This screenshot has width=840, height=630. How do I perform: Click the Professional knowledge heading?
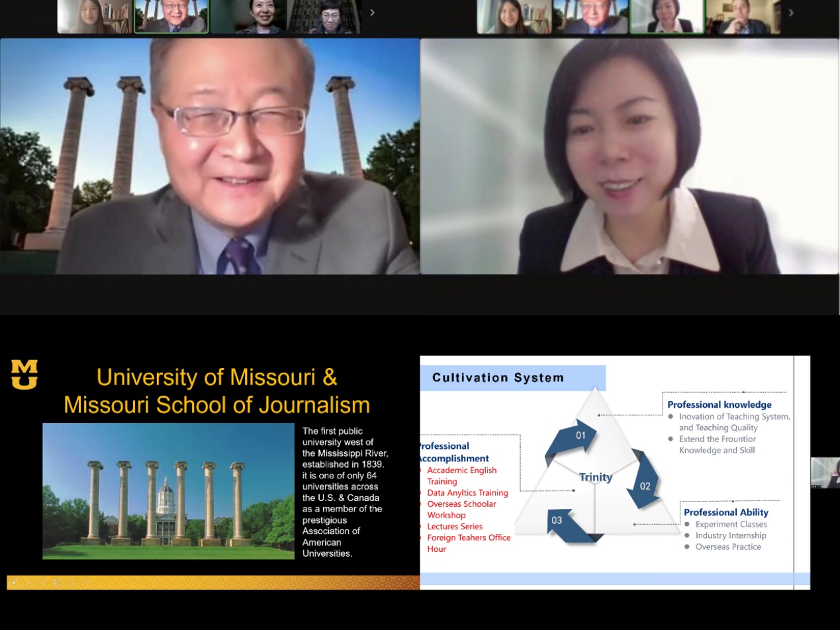(719, 404)
